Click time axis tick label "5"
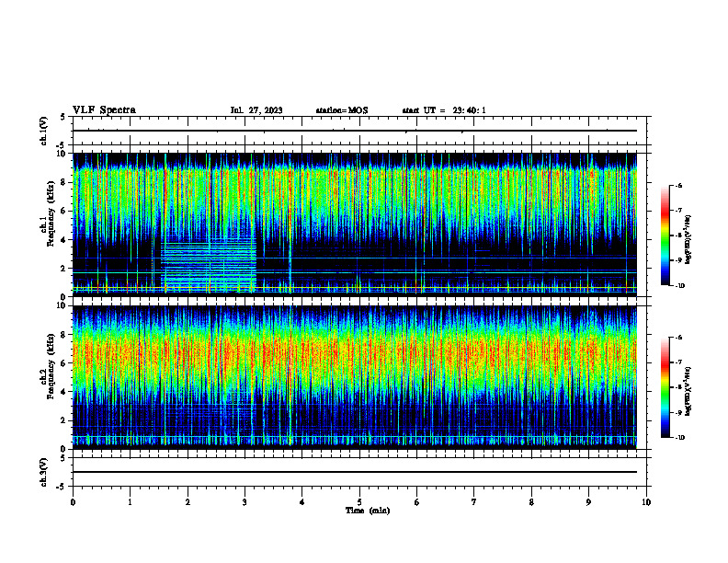This screenshot has width=728, height=563. pos(359,502)
